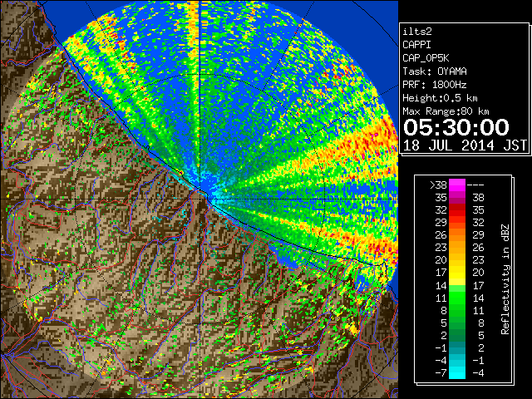532x399 pixels.
Task: Click the "CAP_OP5K" text
Action: 426,58
